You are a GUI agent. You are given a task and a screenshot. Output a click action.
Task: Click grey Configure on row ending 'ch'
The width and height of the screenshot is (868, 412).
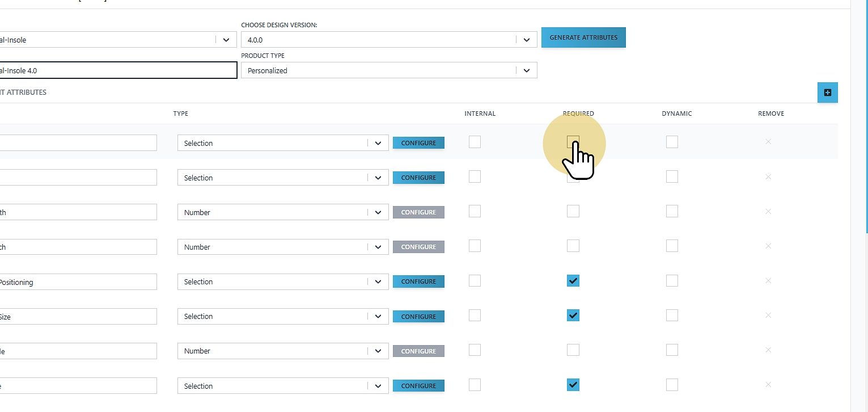click(418, 247)
